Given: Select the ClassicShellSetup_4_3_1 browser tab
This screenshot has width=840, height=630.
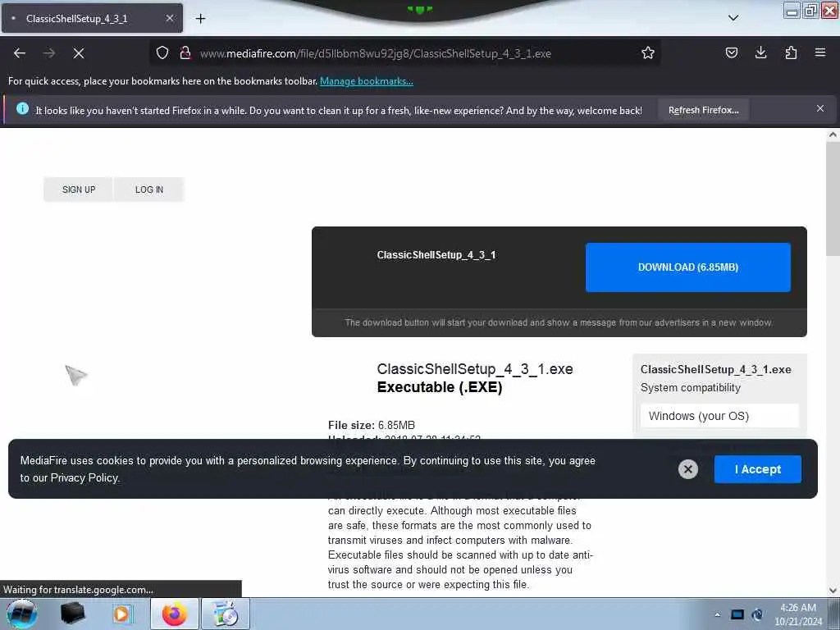Looking at the screenshot, I should 92,18.
